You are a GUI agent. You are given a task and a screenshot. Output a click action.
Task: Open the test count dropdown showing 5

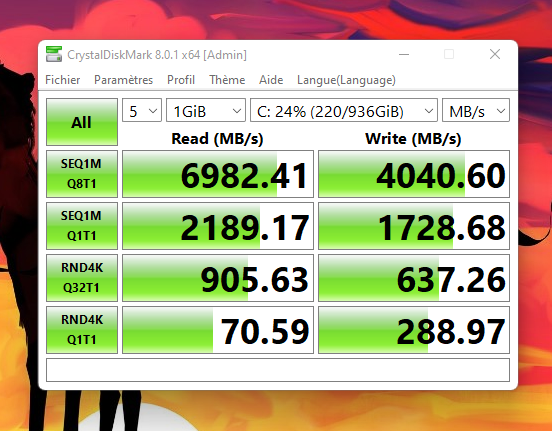(x=142, y=110)
